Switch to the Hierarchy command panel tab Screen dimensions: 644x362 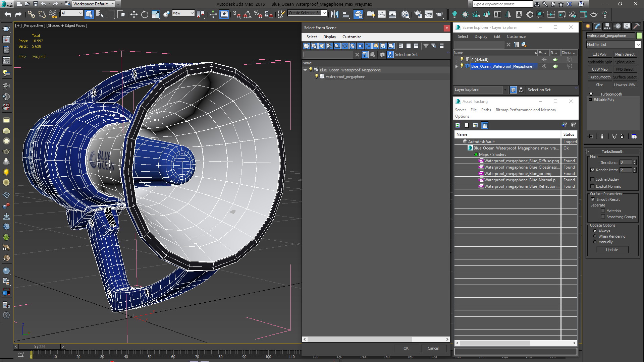[607, 26]
